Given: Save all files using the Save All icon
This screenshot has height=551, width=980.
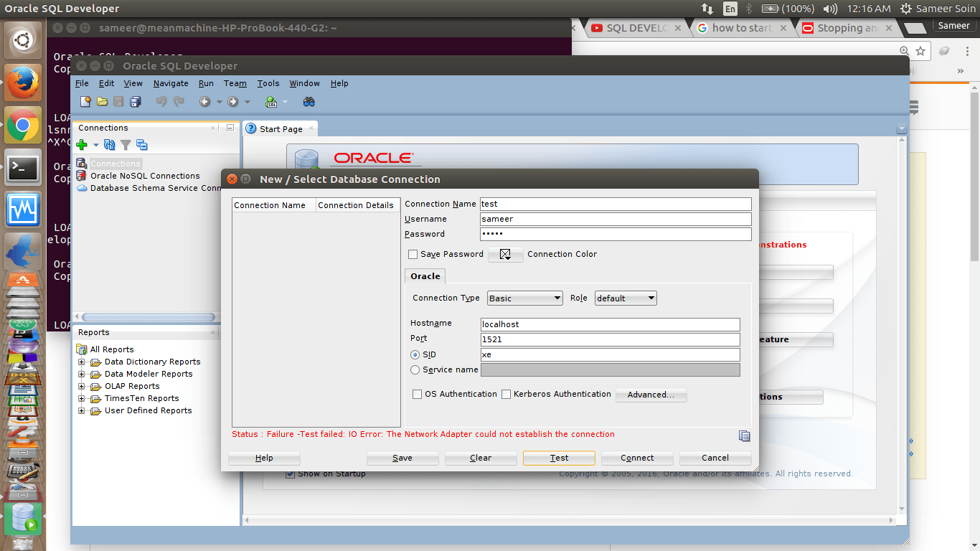Looking at the screenshot, I should pos(135,101).
